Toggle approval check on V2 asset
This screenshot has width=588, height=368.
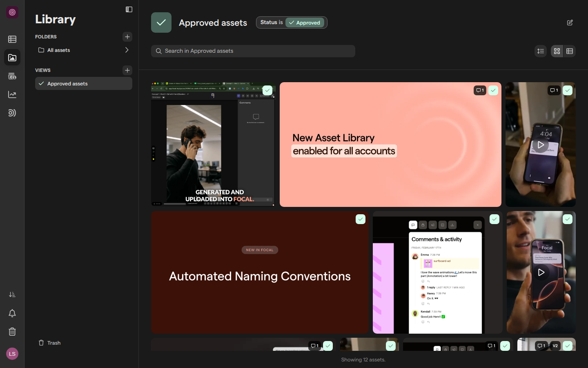click(568, 346)
